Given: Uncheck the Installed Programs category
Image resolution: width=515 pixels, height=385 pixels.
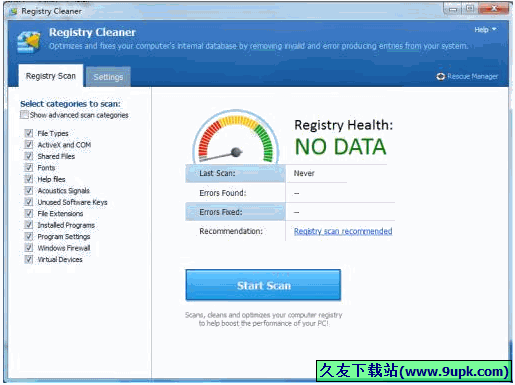Looking at the screenshot, I should tap(29, 225).
